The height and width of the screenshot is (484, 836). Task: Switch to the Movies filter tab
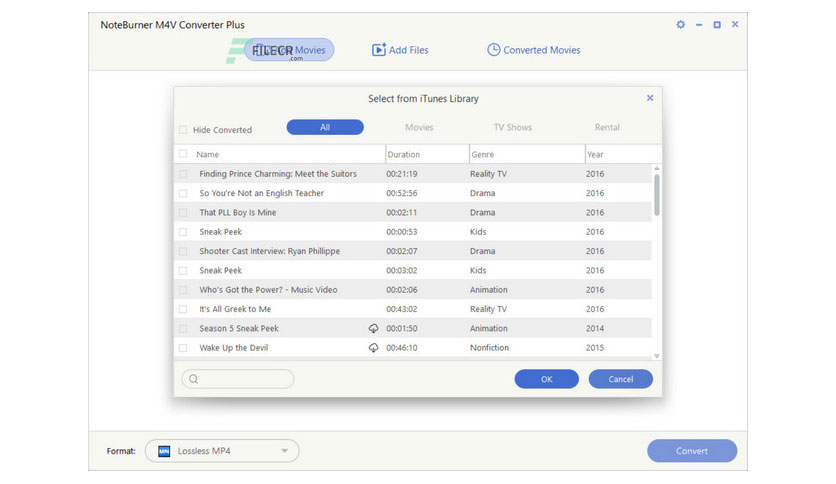pyautogui.click(x=419, y=127)
